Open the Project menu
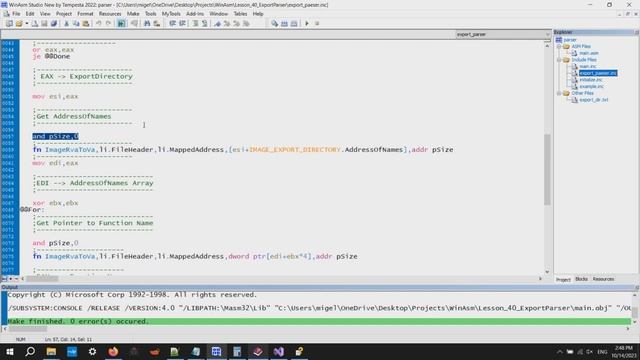640x360 pixels. point(64,14)
